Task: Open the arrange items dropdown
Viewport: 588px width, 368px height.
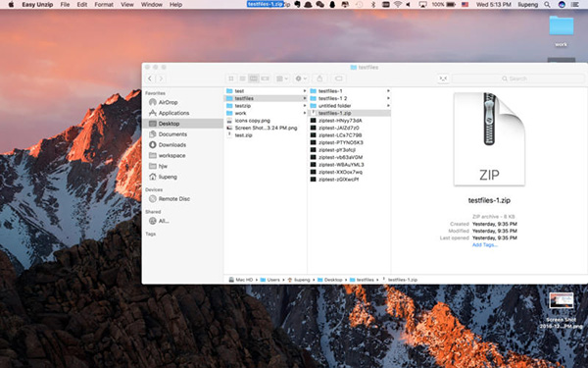Action: pos(282,79)
